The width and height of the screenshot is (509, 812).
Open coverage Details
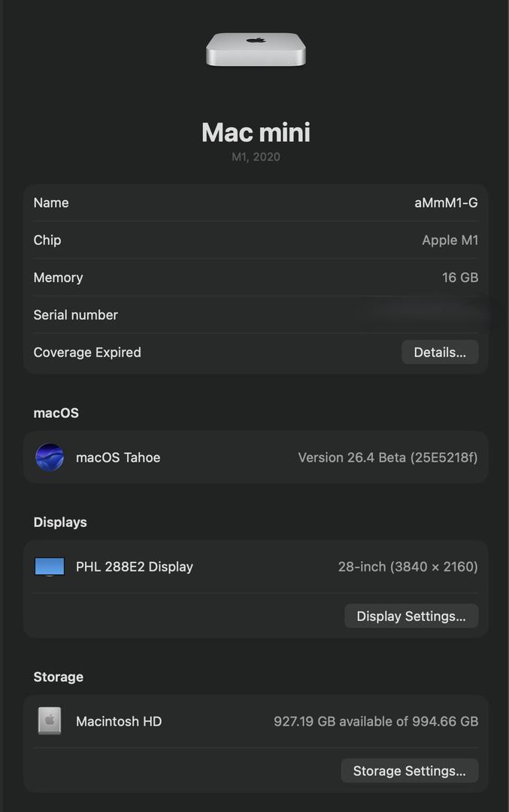(440, 353)
